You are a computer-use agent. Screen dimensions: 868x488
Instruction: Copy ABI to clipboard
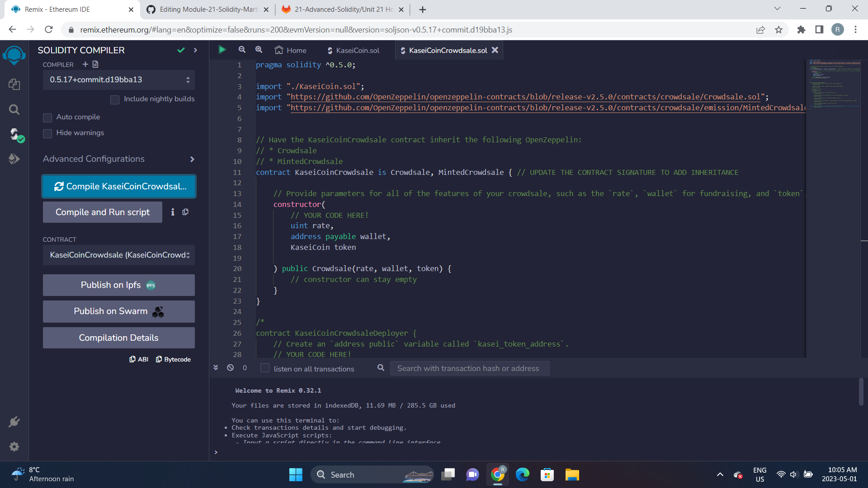point(139,359)
